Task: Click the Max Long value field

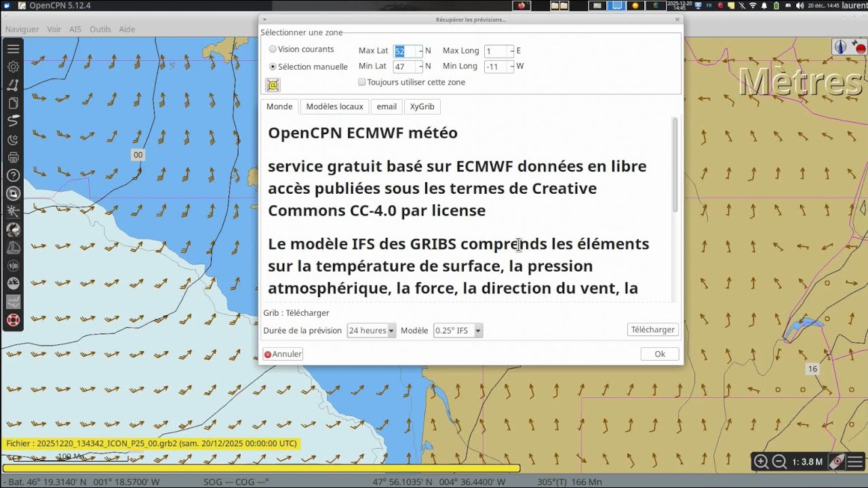Action: (496, 51)
